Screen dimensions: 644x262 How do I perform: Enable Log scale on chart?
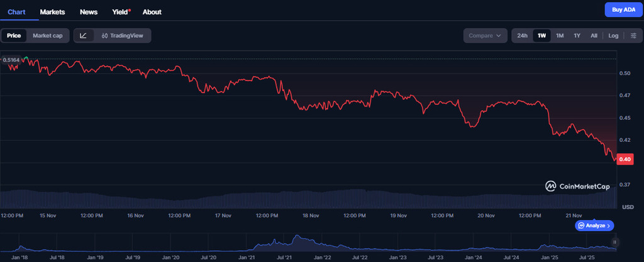point(613,36)
